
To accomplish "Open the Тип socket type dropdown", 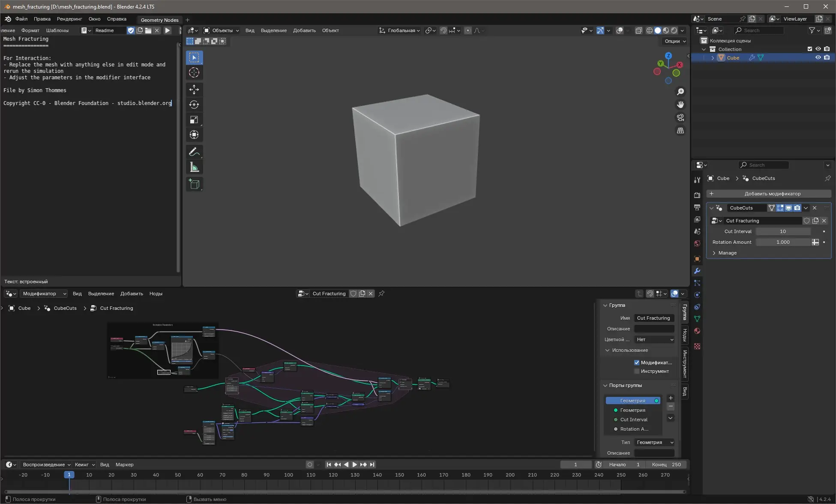I will pos(654,442).
